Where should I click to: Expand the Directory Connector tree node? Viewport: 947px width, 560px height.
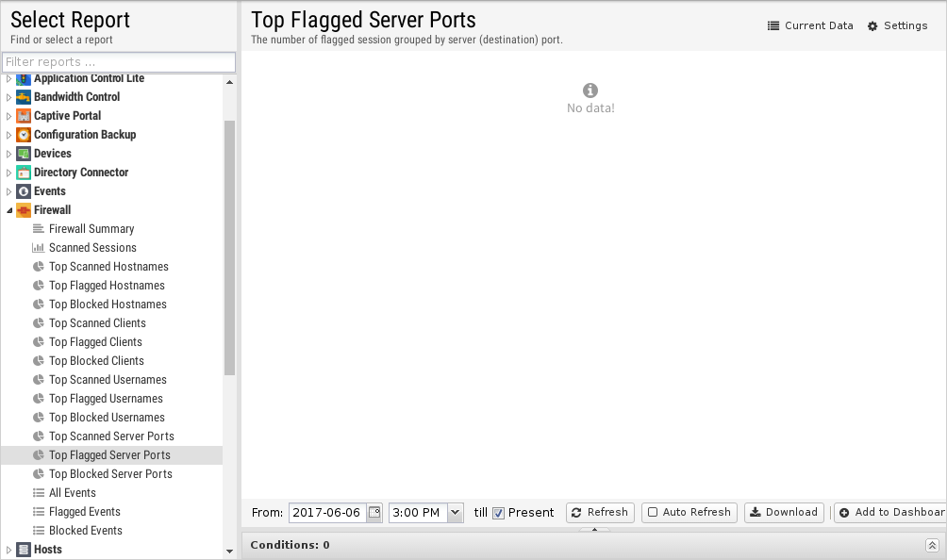pos(8,173)
